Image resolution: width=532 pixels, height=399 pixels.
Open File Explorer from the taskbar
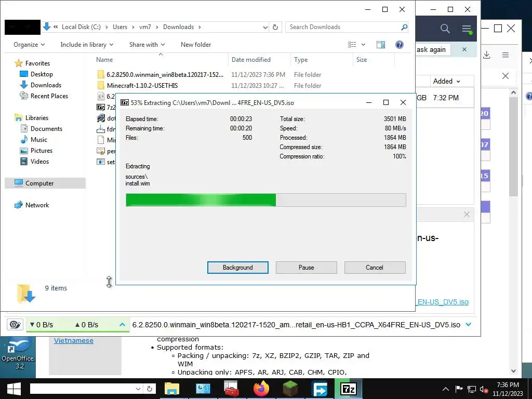tap(171, 389)
